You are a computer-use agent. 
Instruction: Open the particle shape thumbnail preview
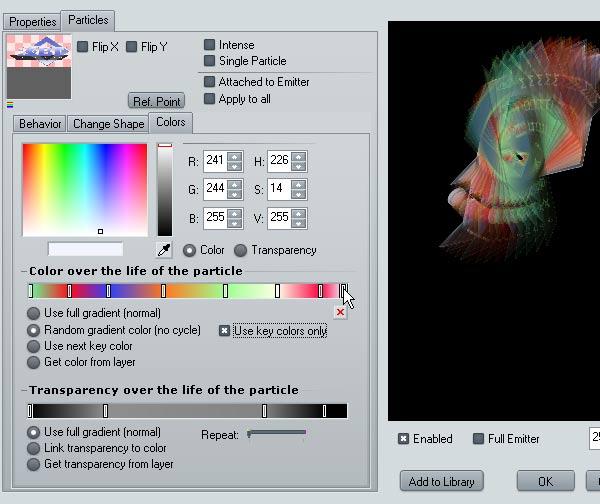click(x=39, y=67)
